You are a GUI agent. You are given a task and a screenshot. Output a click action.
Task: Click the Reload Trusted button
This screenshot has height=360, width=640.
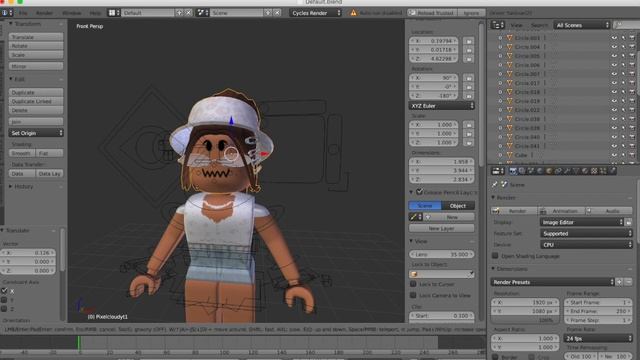click(x=433, y=13)
